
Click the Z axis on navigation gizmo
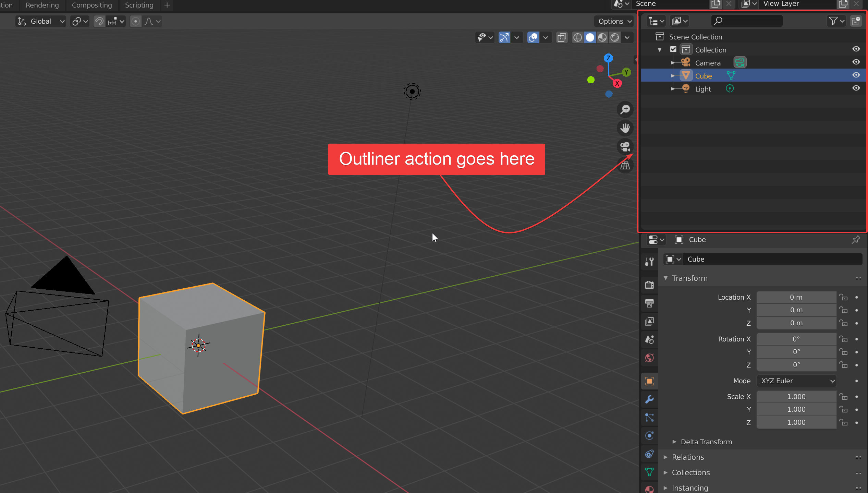coord(609,58)
